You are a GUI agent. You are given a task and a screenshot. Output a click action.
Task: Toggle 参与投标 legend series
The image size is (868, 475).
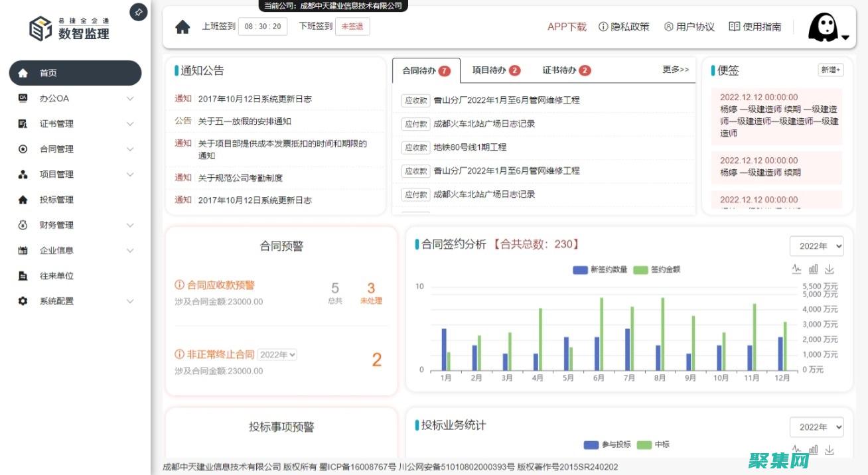pyautogui.click(x=607, y=444)
